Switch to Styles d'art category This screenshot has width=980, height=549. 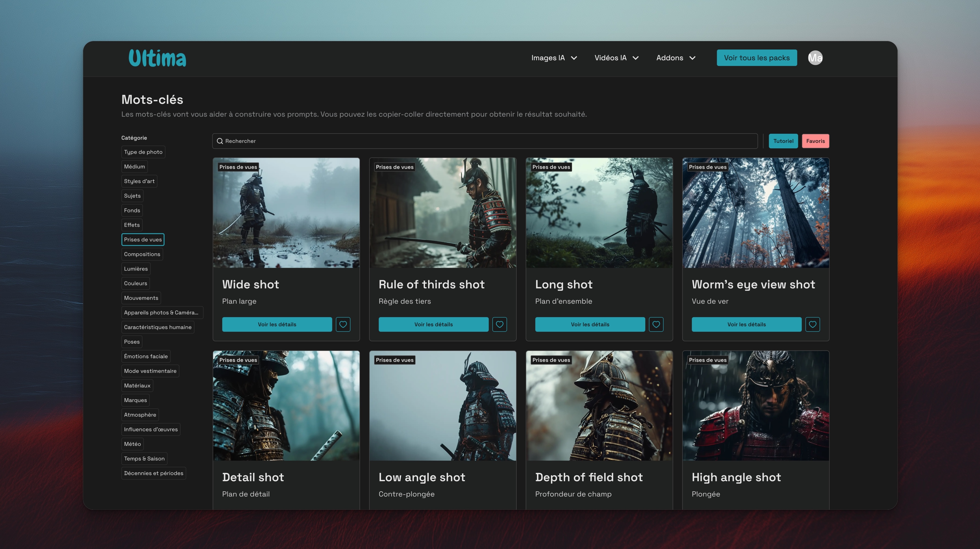139,181
